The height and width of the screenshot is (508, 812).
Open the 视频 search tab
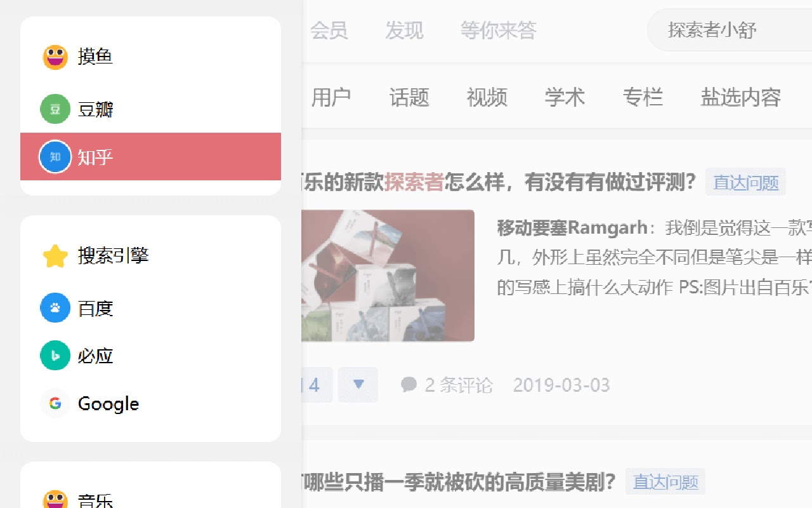pos(487,97)
